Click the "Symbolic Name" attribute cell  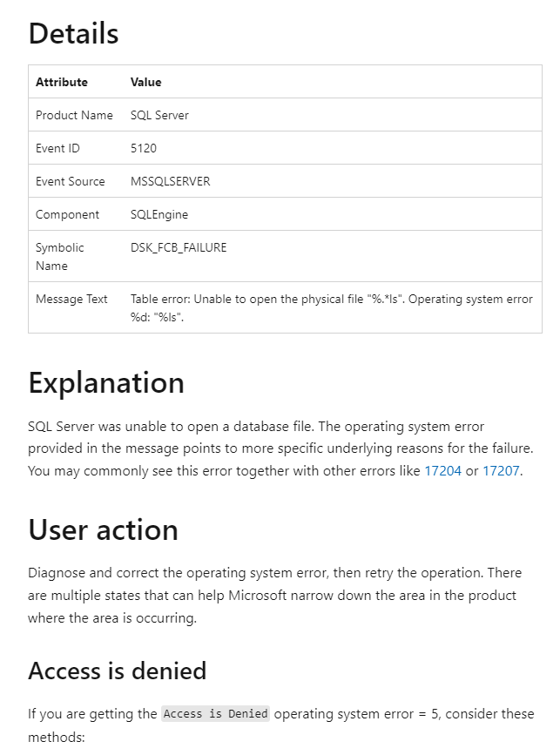click(59, 256)
